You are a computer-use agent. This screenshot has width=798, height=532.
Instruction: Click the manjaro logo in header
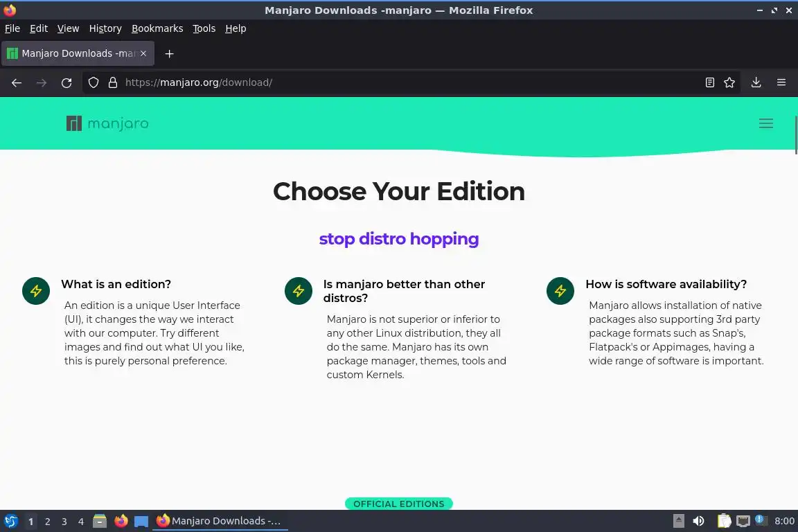(107, 123)
